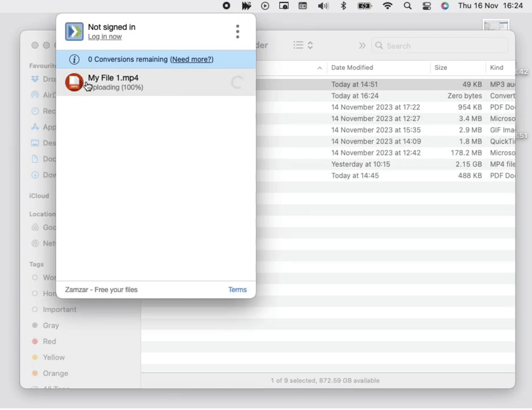
Task: Select the 1.8 MB QuickTime row
Action: click(385, 142)
